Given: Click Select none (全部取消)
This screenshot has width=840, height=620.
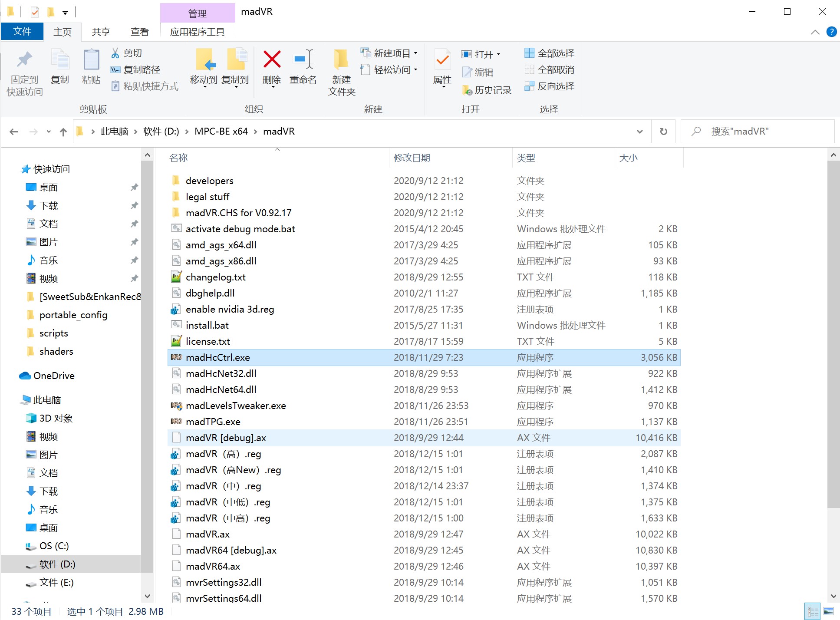Looking at the screenshot, I should coord(549,69).
